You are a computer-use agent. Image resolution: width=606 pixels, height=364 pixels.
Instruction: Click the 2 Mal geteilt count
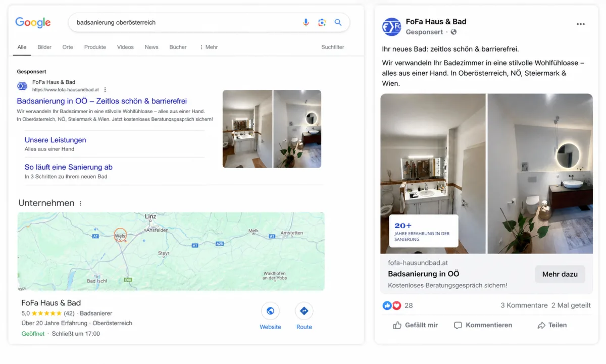(x=571, y=305)
